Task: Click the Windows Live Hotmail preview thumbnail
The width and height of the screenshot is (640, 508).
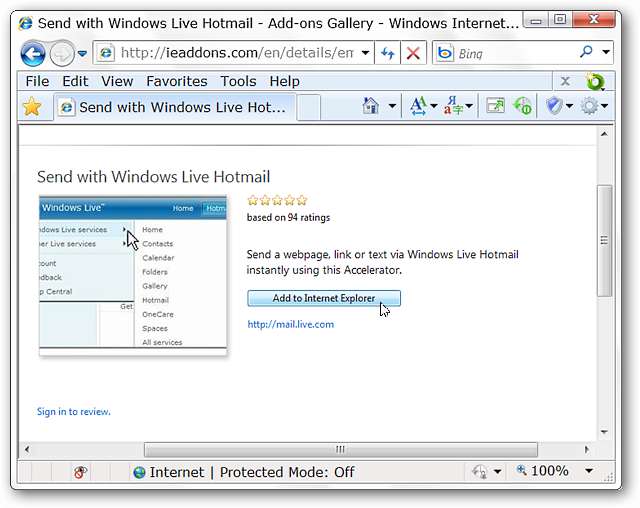Action: 133,275
